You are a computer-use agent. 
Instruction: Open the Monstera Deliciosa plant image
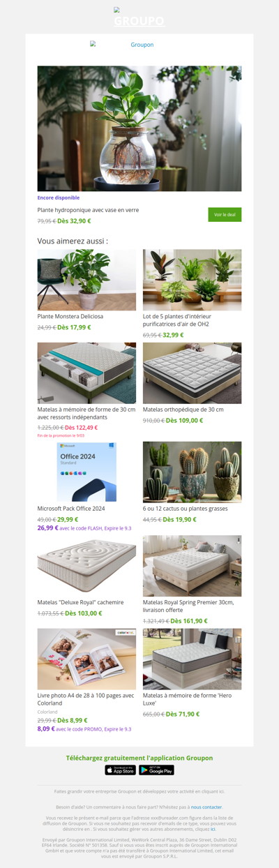(86, 280)
